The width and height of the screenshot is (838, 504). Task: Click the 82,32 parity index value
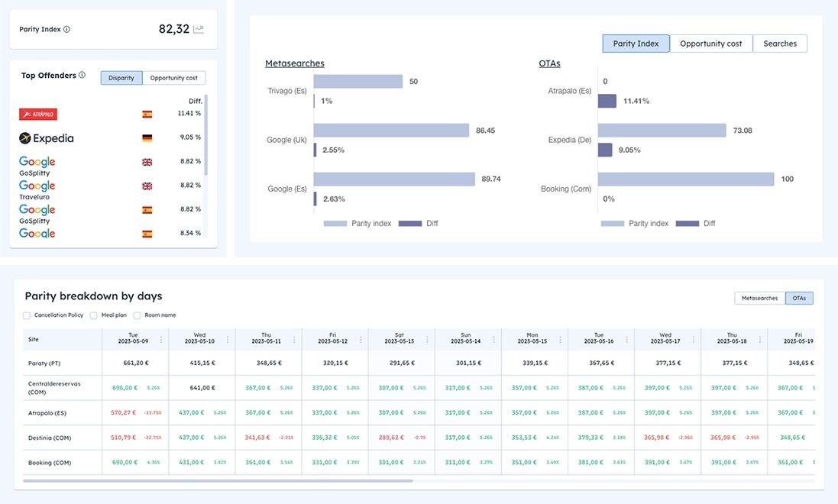pos(173,29)
